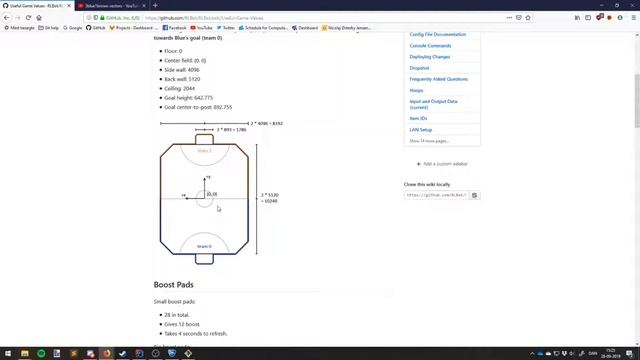Click 'Ceiling: 2044' list item

(179, 88)
